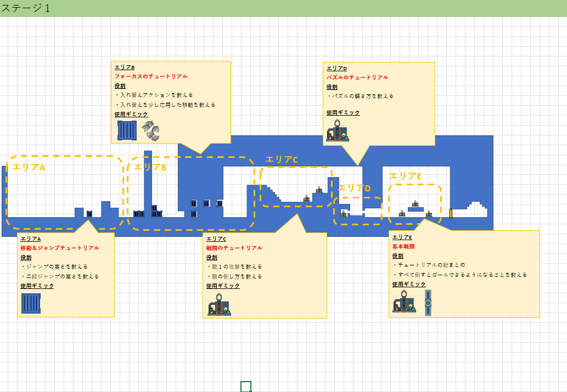Select the orange goal marker right of Area E

point(451,213)
